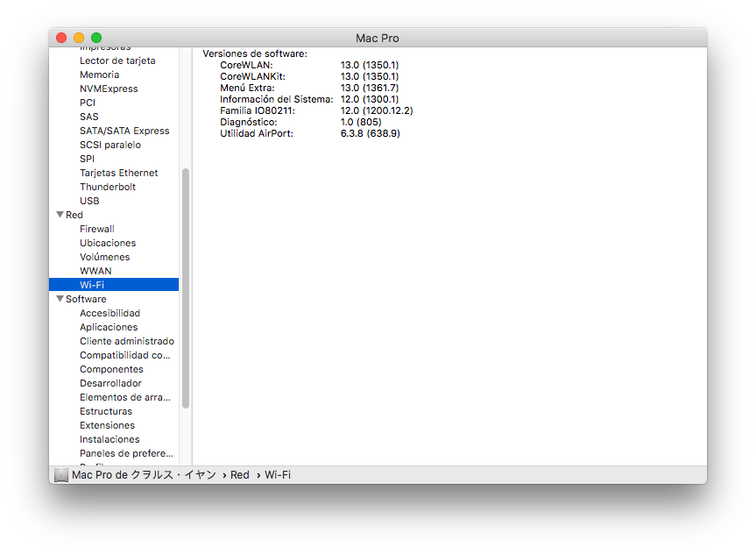The width and height of the screenshot is (756, 554).
Task: Open Accesibilidad under Software
Action: point(110,313)
